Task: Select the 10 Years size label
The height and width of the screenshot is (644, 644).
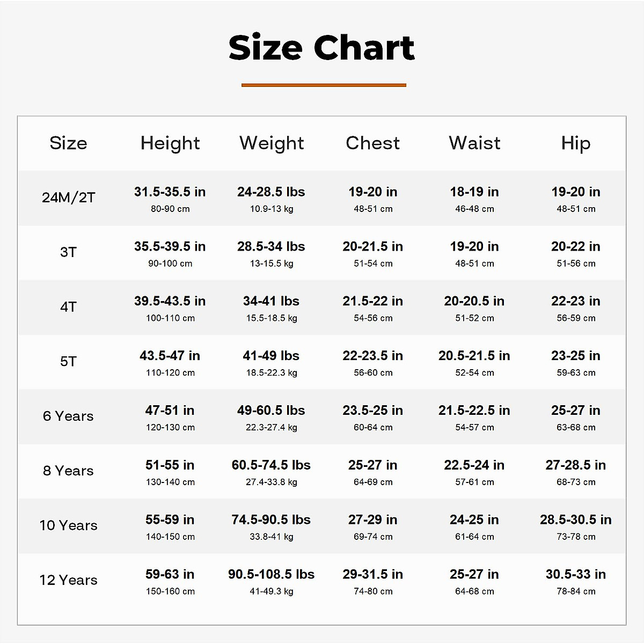Action: tap(68, 526)
